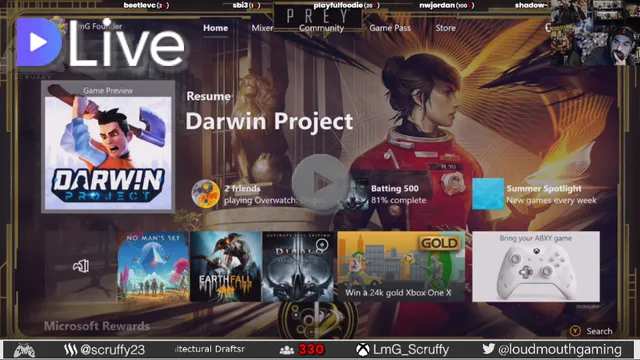
Task: Click the @loudmouthgaming Twitter handle
Action: pos(560,350)
